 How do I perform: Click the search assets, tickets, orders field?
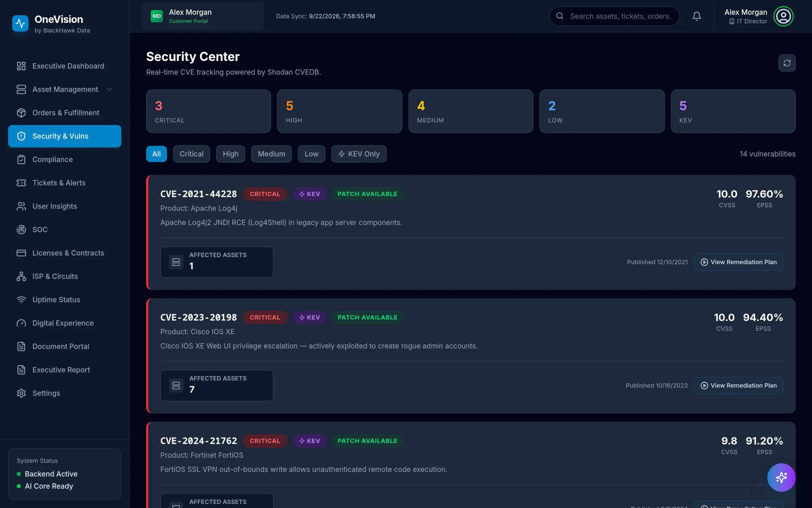pyautogui.click(x=614, y=16)
